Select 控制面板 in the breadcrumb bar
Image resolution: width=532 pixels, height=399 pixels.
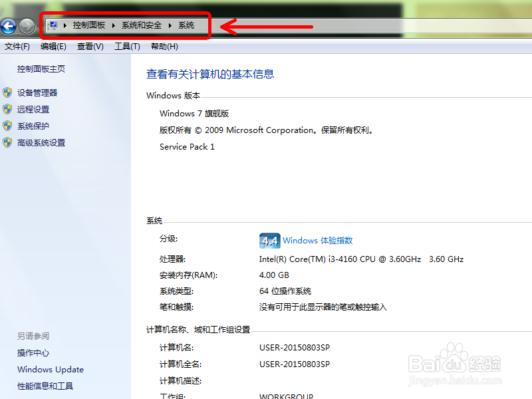point(89,25)
